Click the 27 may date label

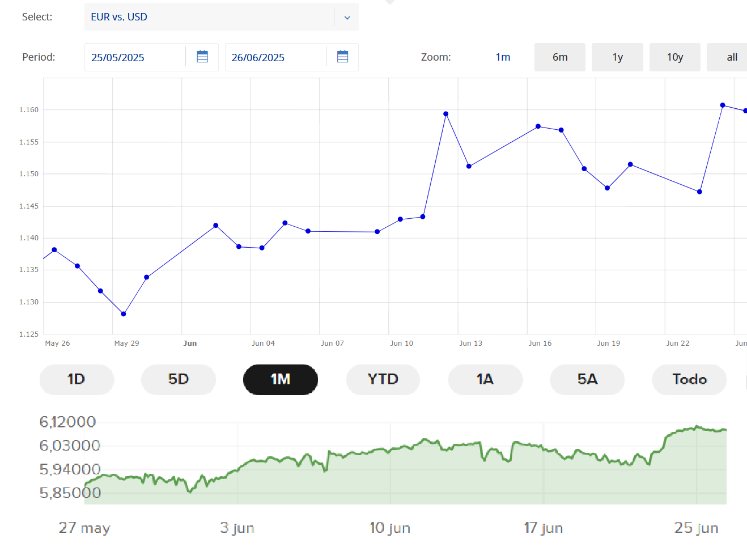[84, 528]
